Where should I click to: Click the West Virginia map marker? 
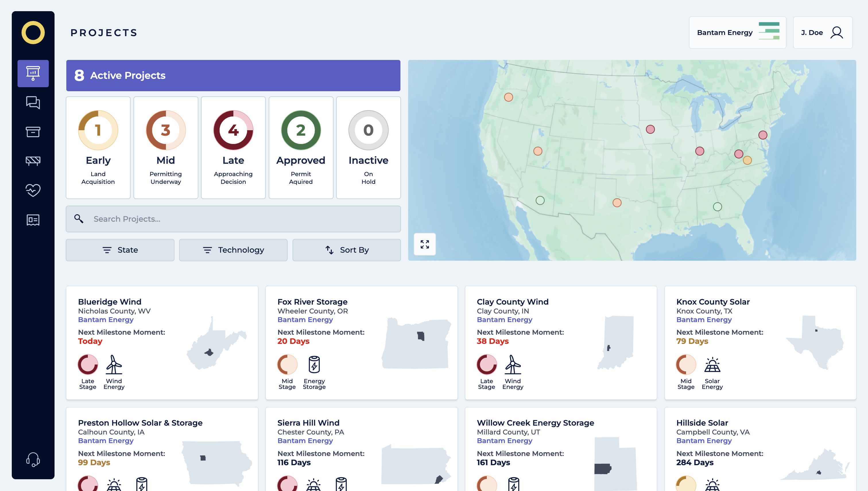(x=739, y=154)
